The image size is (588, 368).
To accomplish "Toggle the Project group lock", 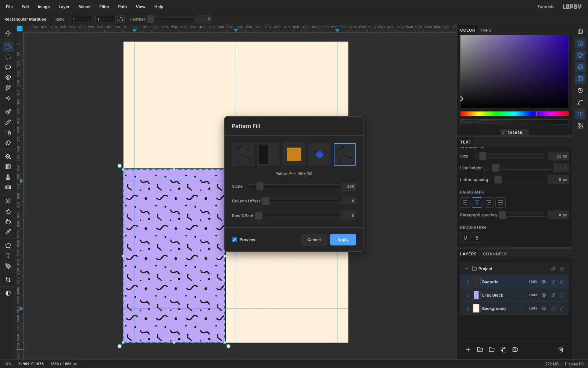I will (562, 269).
